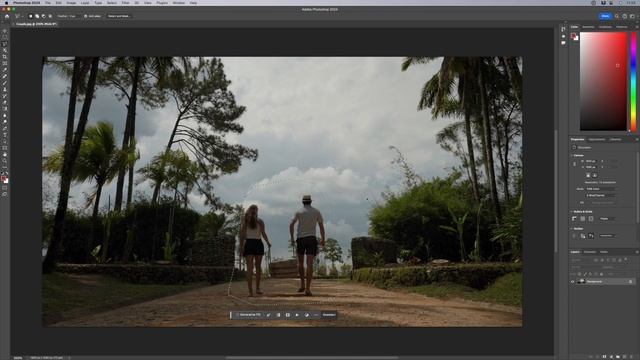The image size is (640, 360).
Task: Select the Object Selection tool
Action: [5, 50]
